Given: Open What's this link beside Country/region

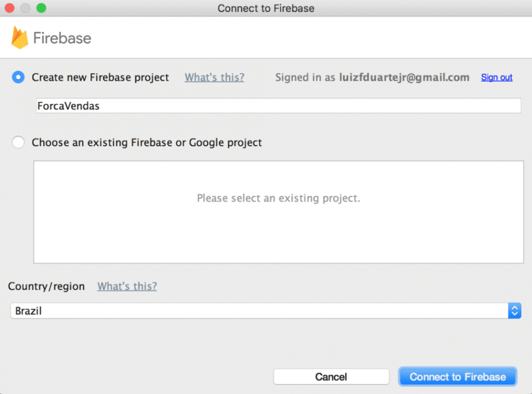Looking at the screenshot, I should click(x=127, y=286).
